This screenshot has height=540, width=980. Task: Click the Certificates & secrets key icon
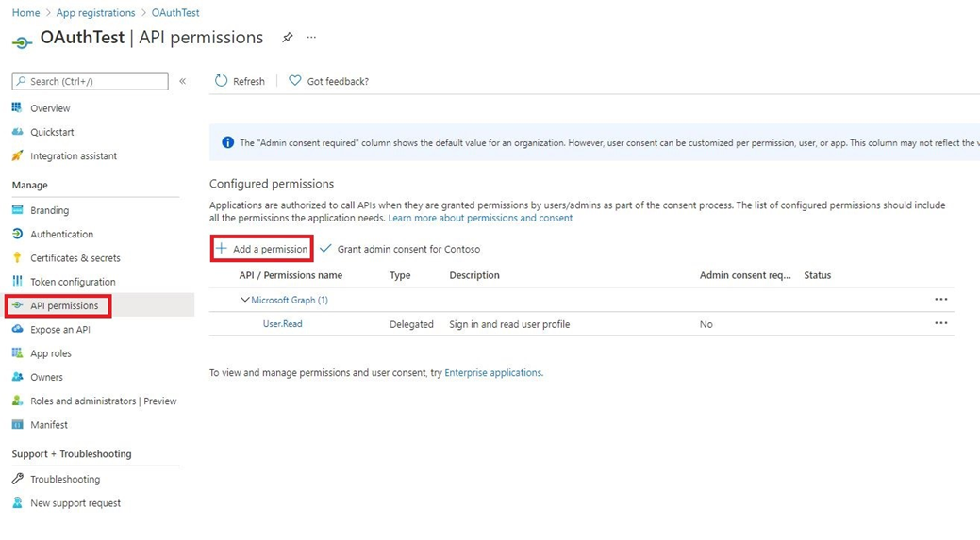pos(17,257)
